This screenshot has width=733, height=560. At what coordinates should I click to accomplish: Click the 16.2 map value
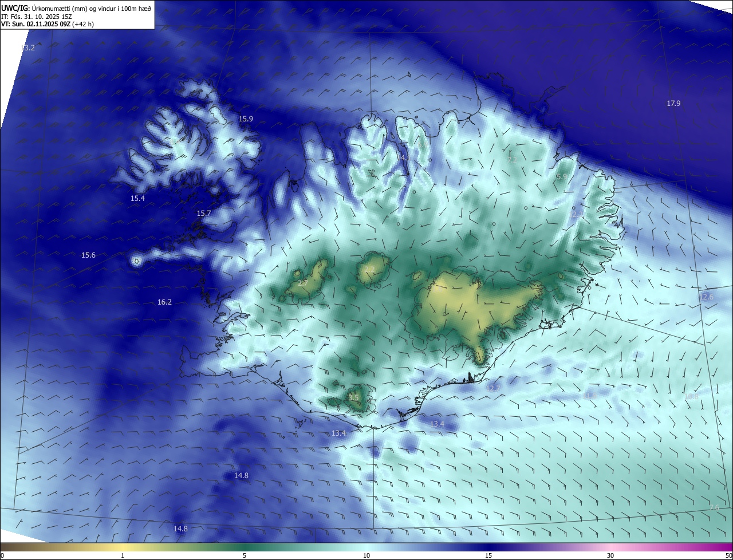pos(164,302)
